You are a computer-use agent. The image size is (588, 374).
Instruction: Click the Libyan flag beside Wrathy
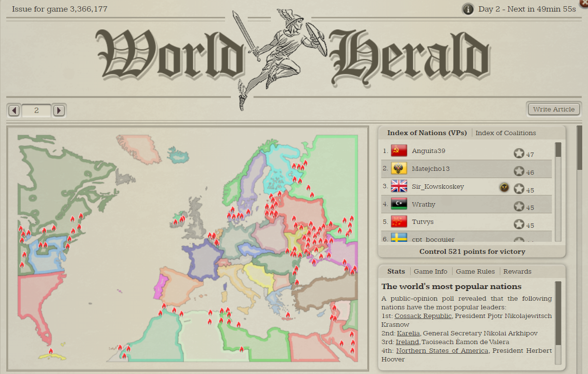[x=399, y=204]
